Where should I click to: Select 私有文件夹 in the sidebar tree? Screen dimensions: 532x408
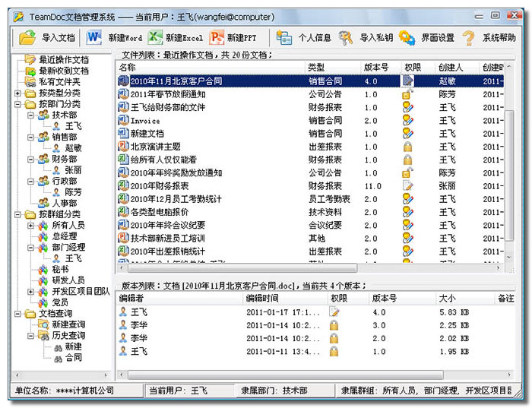59,81
